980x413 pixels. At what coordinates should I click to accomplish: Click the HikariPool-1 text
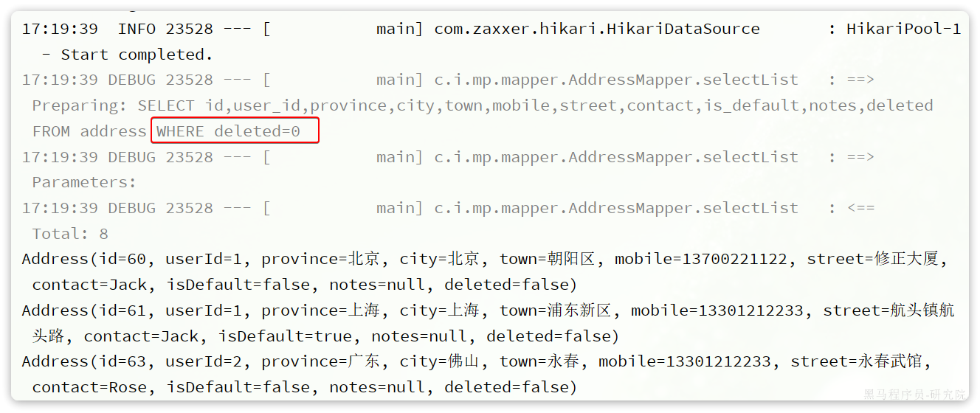[903, 29]
